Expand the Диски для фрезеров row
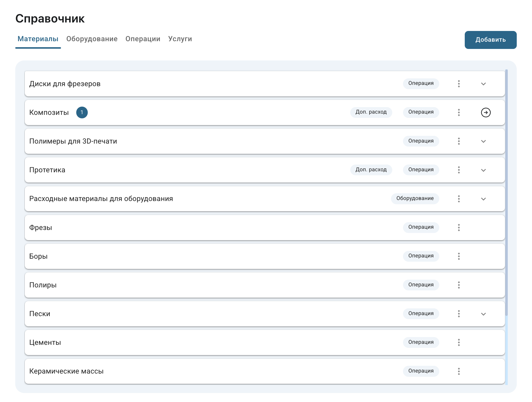532x402 pixels. click(x=483, y=84)
